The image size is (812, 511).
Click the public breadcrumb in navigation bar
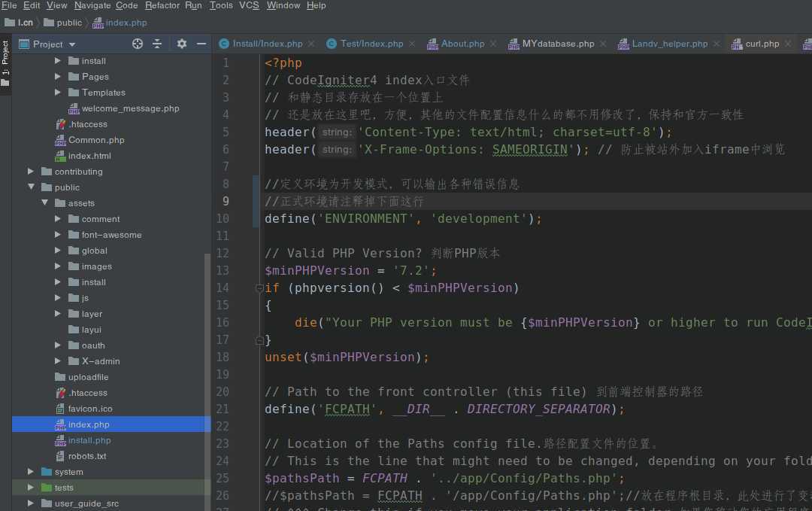pyautogui.click(x=63, y=23)
